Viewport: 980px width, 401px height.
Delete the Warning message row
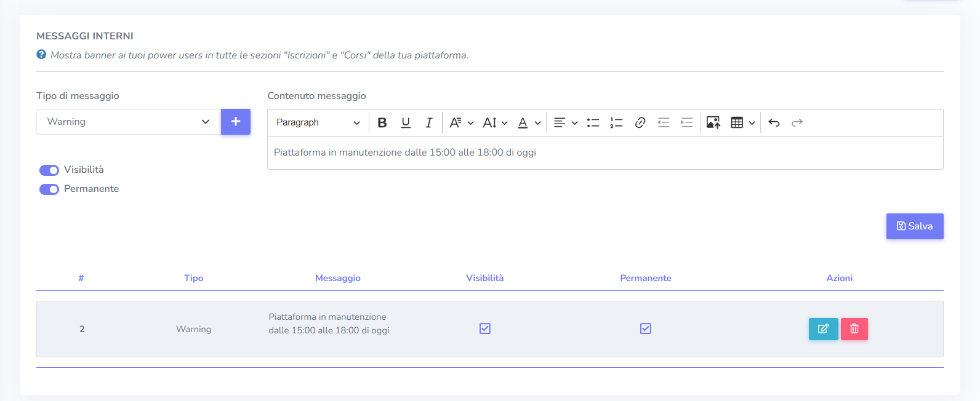pyautogui.click(x=854, y=329)
